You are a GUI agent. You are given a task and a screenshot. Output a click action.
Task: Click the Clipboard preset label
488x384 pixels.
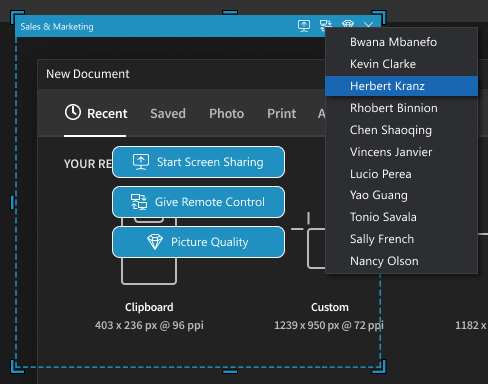coord(149,307)
